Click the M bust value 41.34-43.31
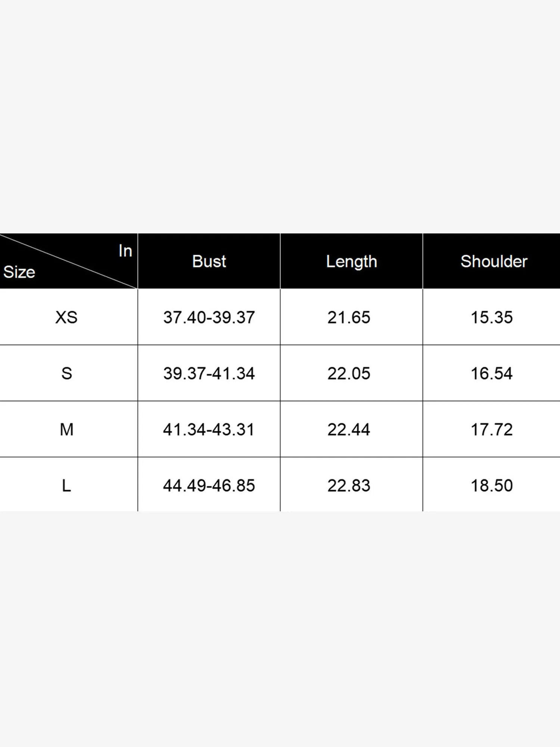The height and width of the screenshot is (747, 560). [209, 430]
